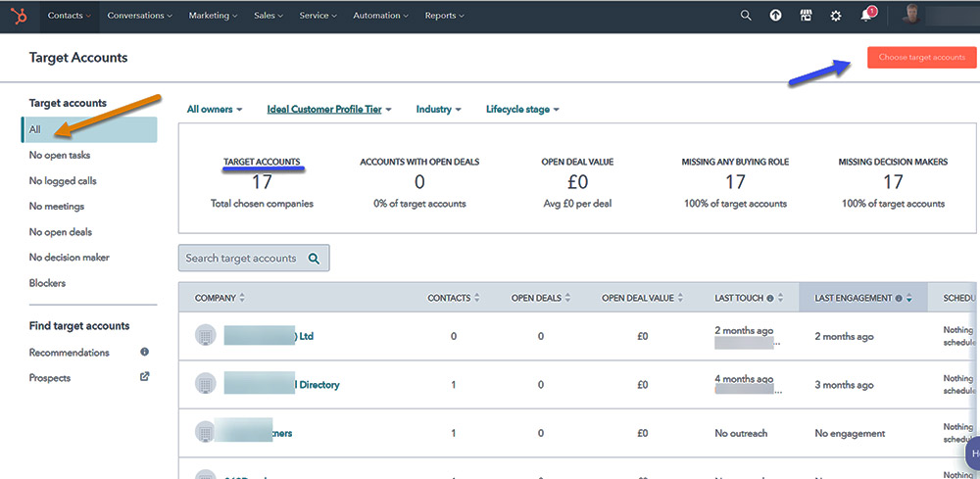This screenshot has height=479, width=980.
Task: Click the Target Accounts count 17
Action: [x=263, y=182]
